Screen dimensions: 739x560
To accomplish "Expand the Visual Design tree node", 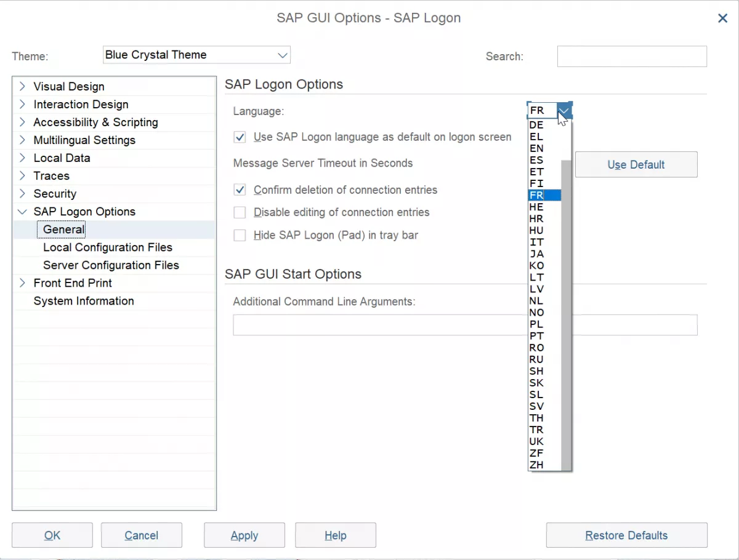I will tap(23, 87).
